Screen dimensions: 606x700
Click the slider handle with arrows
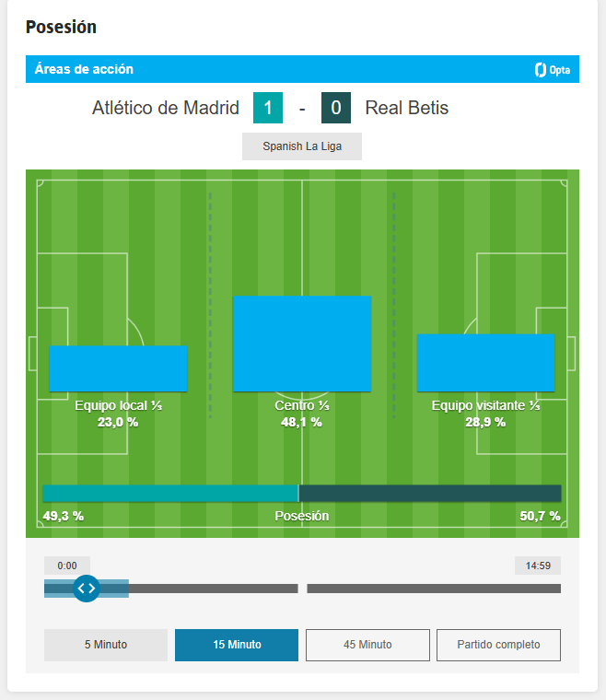click(87, 589)
